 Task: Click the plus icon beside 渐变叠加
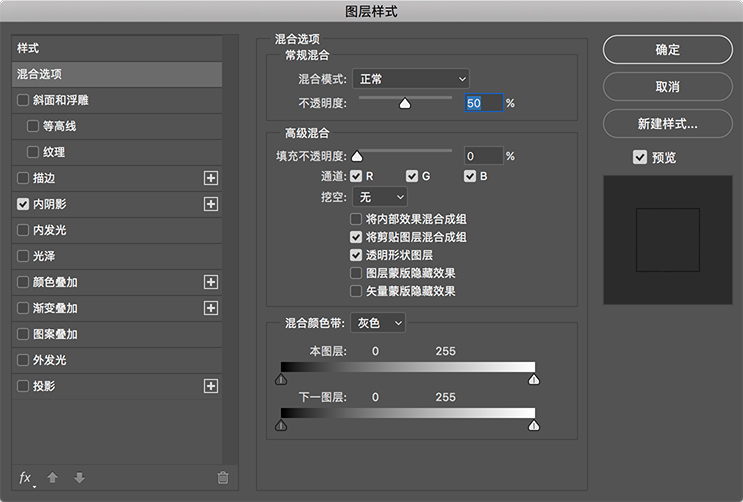click(x=211, y=308)
